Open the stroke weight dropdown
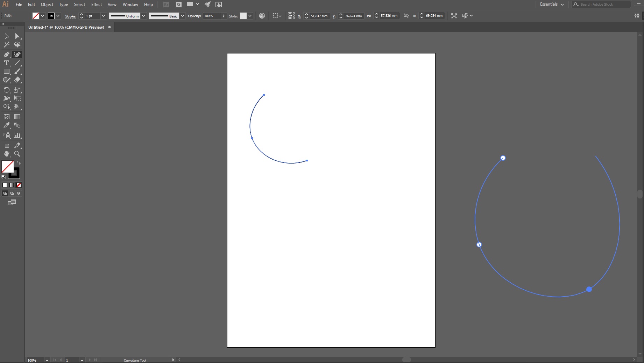The image size is (644, 363). tap(103, 16)
